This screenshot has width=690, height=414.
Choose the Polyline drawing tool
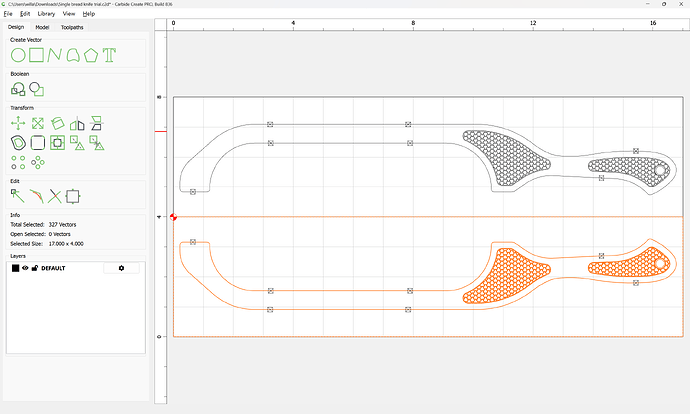54,54
